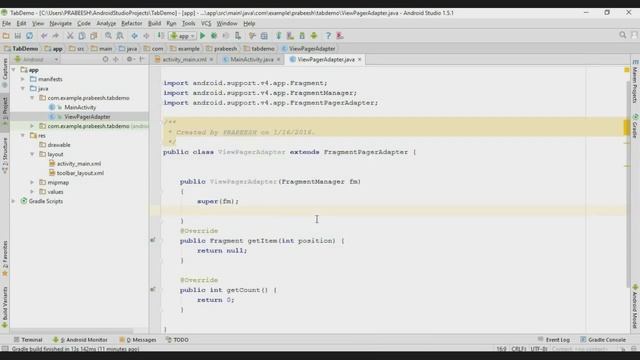The image size is (640, 360).
Task: Click the project panel settings gear icon
Action: pyautogui.click(x=129, y=60)
